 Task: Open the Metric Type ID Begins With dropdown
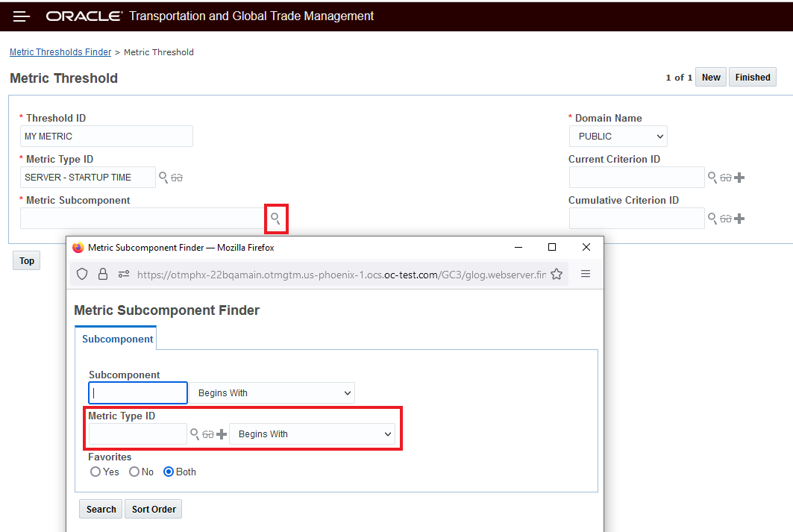pyautogui.click(x=312, y=434)
